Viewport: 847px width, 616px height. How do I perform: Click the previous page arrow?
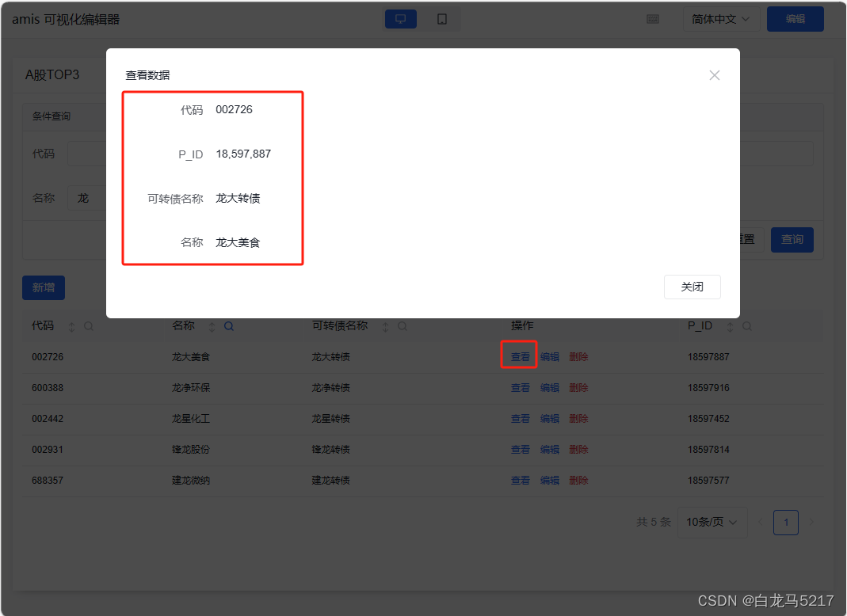760,522
